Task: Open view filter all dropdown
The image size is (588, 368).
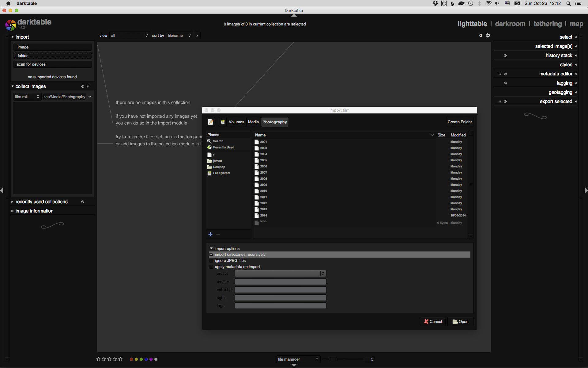Action: click(x=129, y=36)
